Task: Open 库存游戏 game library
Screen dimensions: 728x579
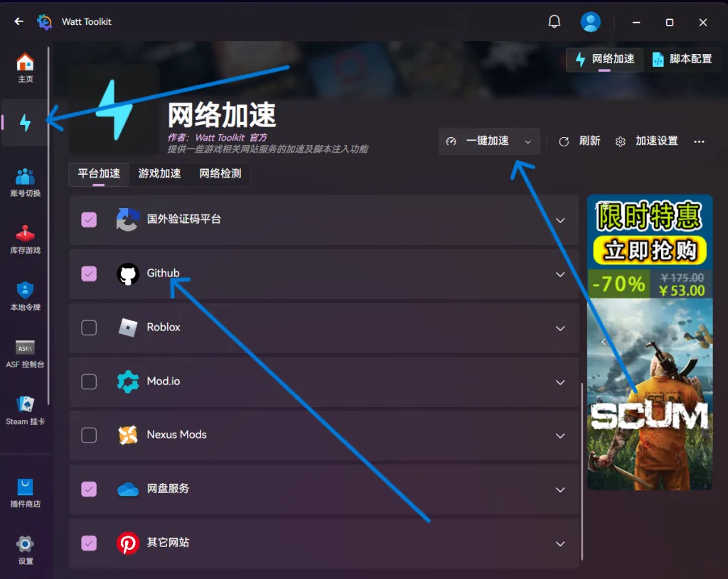Action: pos(25,239)
